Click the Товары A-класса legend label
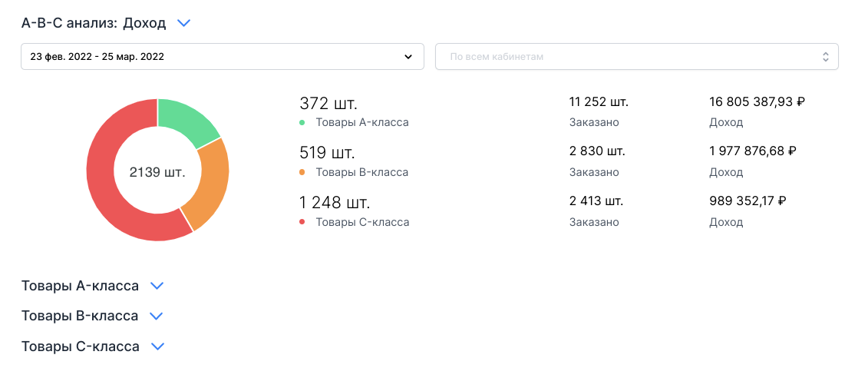 click(362, 123)
